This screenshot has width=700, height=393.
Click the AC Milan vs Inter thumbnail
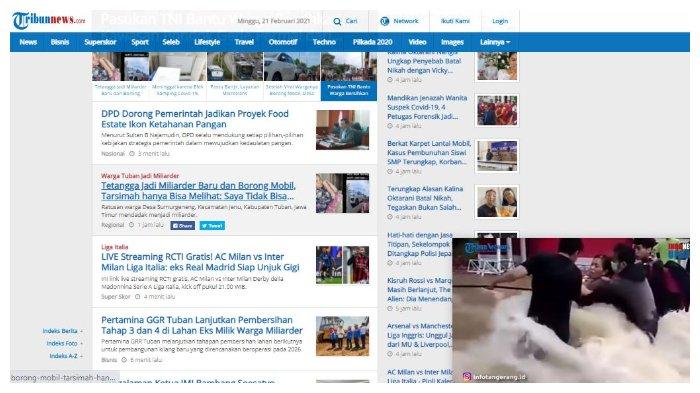coord(342,265)
